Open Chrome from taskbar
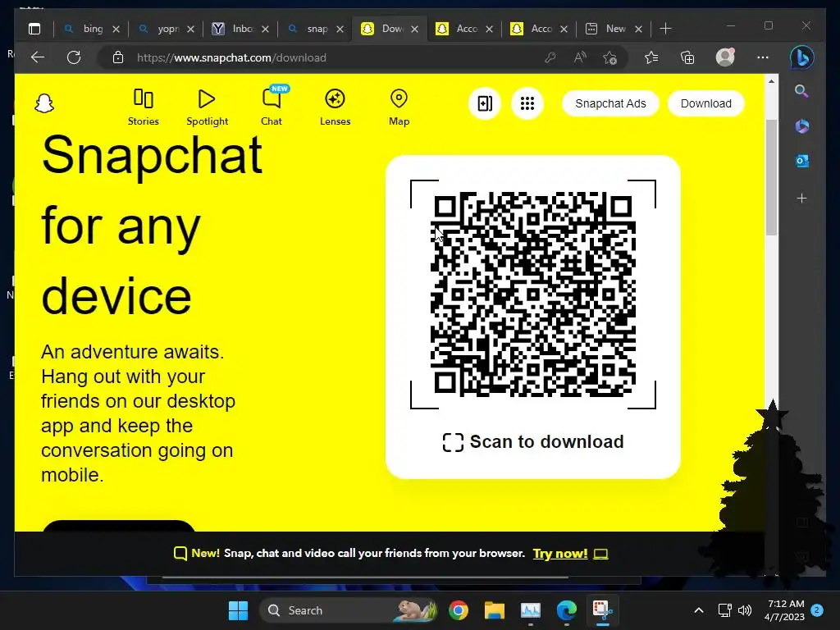This screenshot has height=630, width=840. click(x=459, y=610)
